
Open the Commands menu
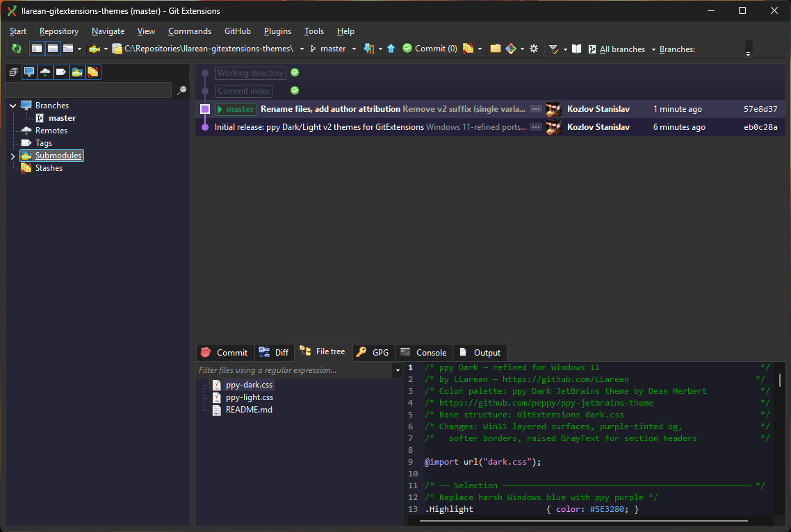(x=190, y=31)
